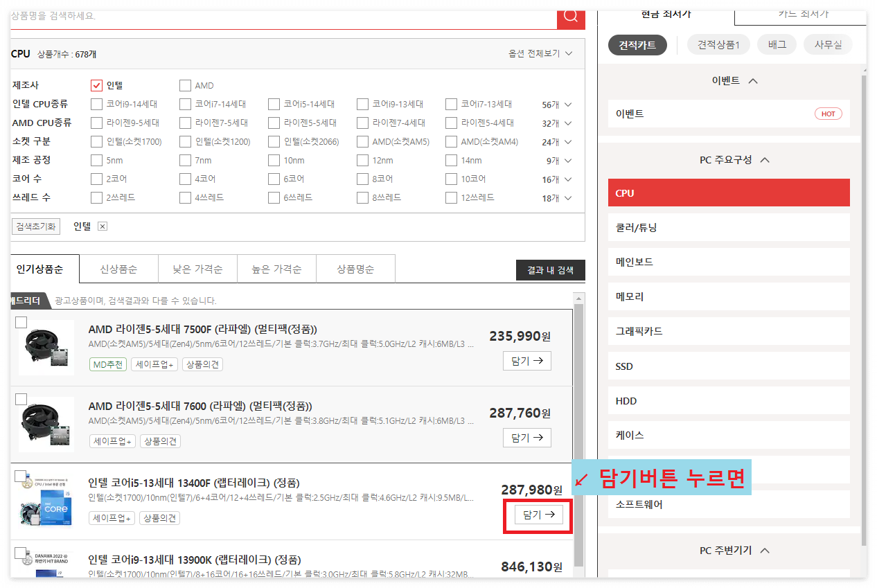Click 세이프업+ tag on 7600 row

pyautogui.click(x=112, y=441)
